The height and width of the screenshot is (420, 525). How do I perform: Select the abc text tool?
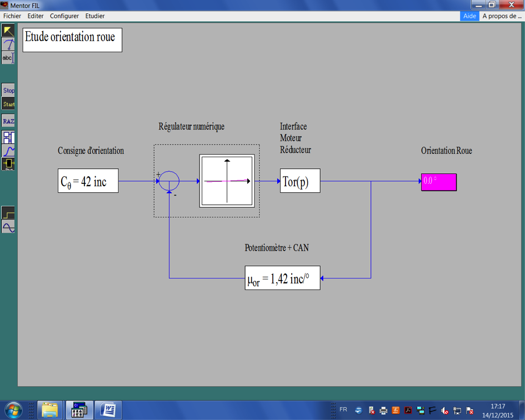(x=8, y=58)
